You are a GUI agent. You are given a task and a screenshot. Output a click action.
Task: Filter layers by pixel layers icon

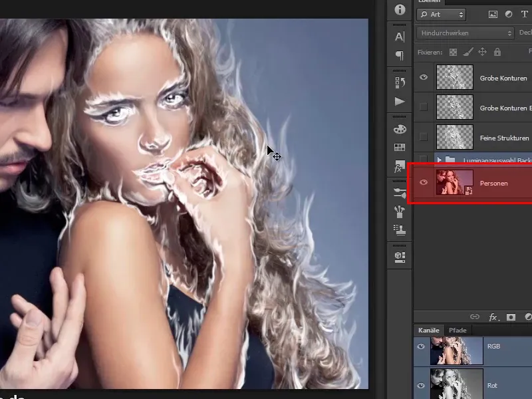click(493, 14)
